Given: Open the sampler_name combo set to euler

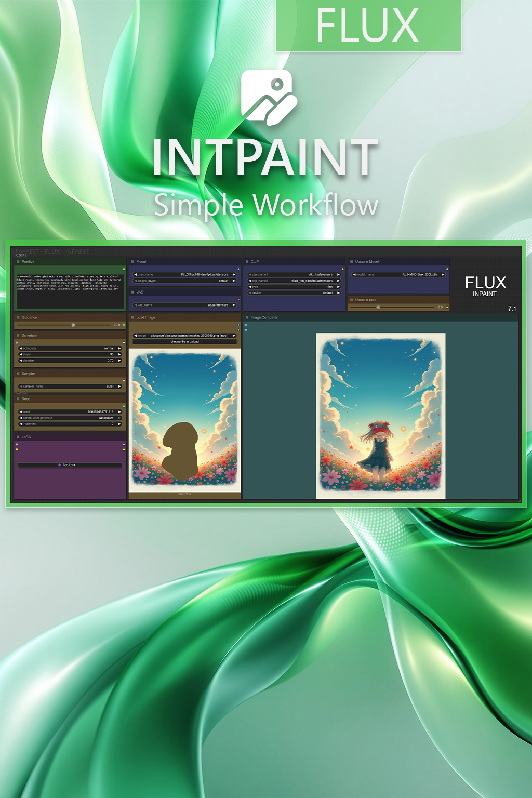Looking at the screenshot, I should [x=70, y=387].
